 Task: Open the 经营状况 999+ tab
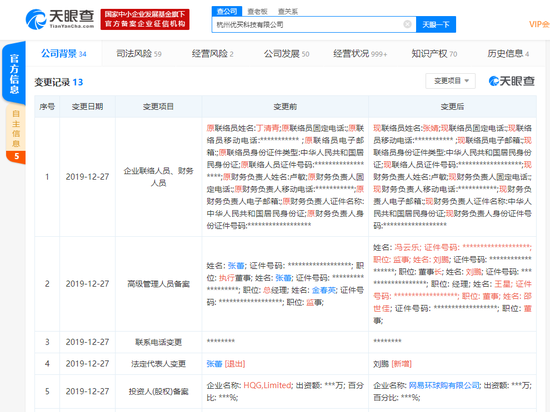[x=360, y=54]
